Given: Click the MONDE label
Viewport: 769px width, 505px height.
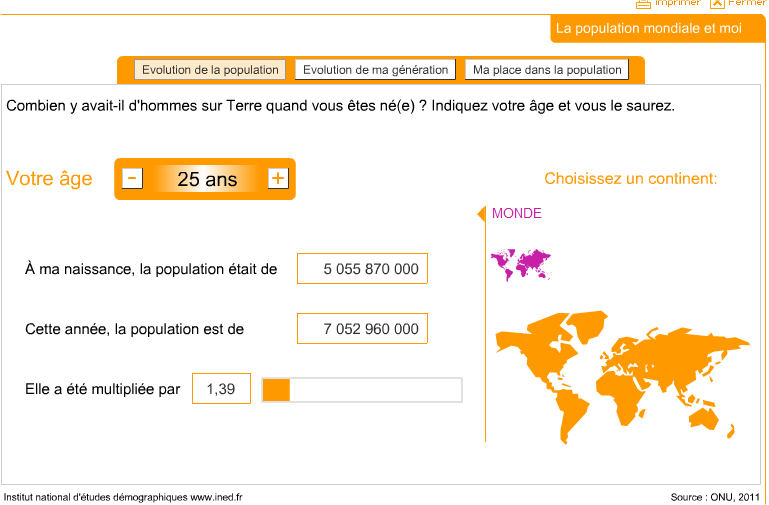Looking at the screenshot, I should [516, 213].
